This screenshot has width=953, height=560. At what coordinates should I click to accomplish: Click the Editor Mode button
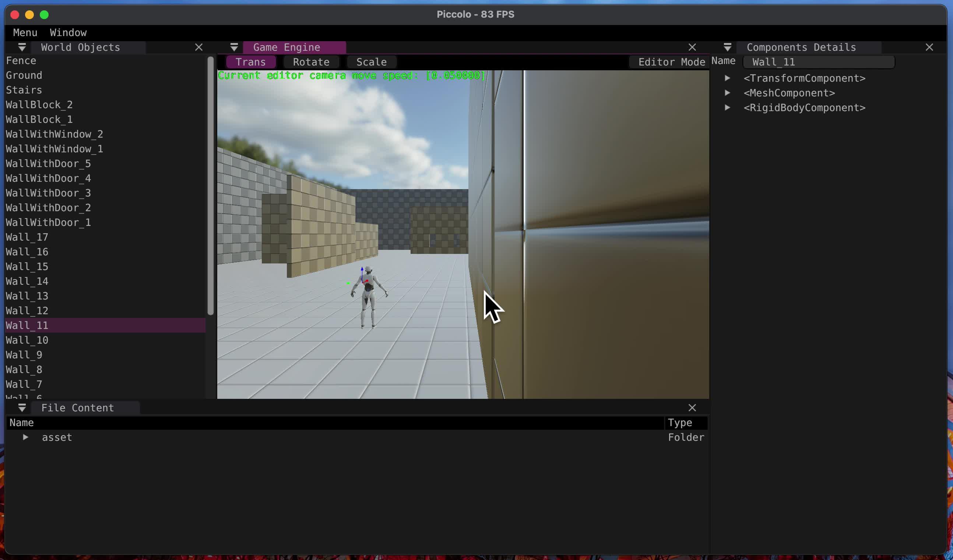pyautogui.click(x=671, y=62)
